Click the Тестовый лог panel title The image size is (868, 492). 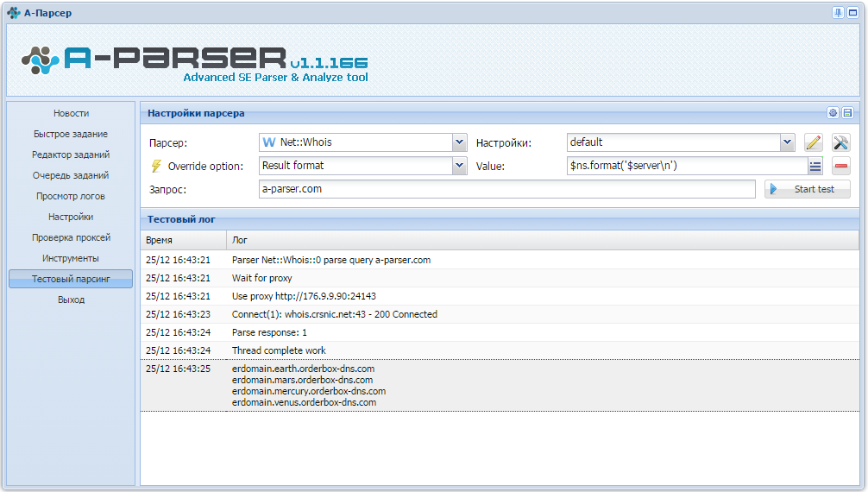click(x=181, y=219)
